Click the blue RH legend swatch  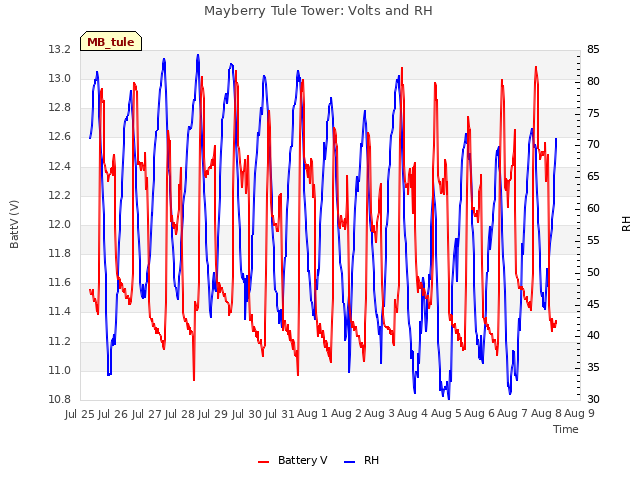coord(349,461)
